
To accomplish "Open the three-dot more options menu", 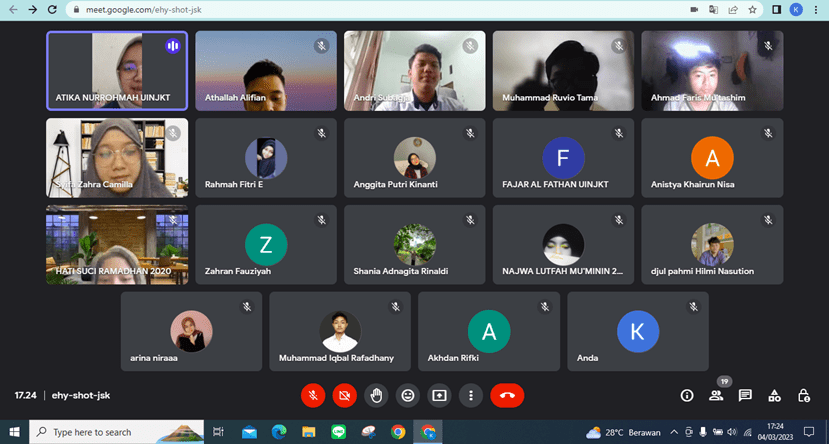I will [x=471, y=395].
